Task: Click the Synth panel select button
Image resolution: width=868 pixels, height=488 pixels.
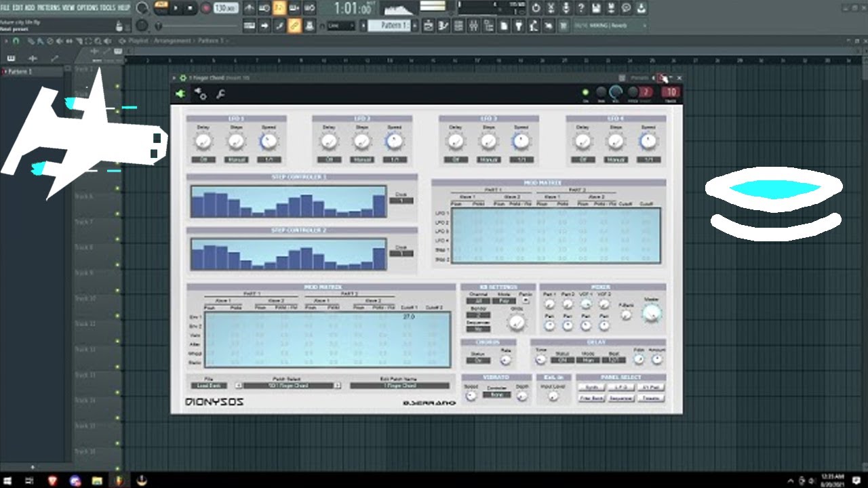Action: 591,387
